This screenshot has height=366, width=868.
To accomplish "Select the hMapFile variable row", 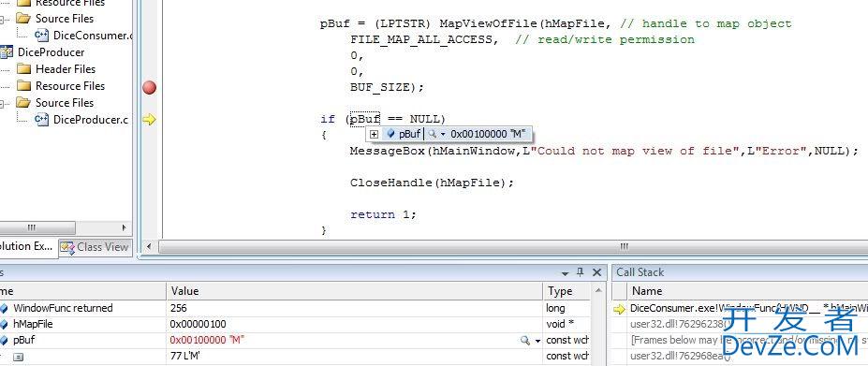I will click(x=33, y=324).
